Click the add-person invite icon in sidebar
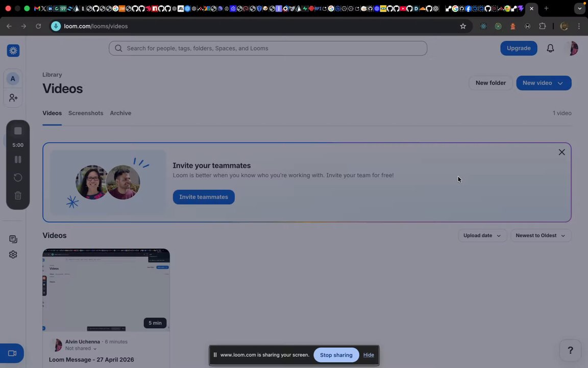 tap(13, 98)
